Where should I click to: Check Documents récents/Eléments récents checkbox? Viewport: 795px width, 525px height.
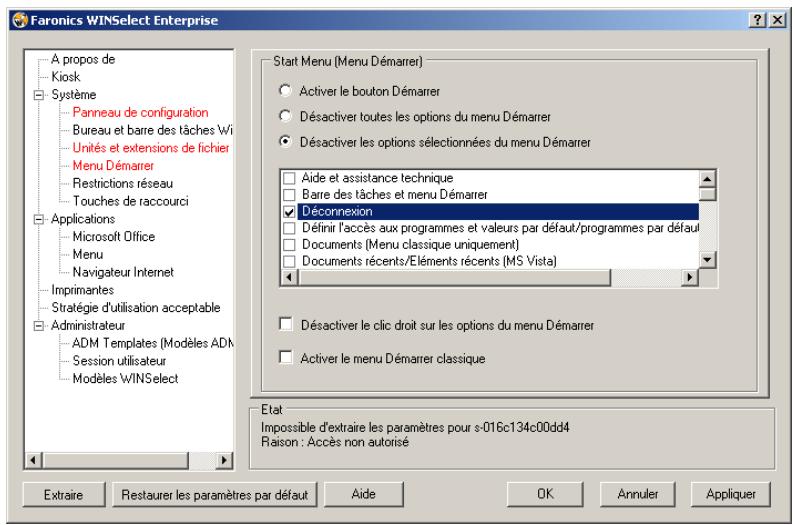289,261
